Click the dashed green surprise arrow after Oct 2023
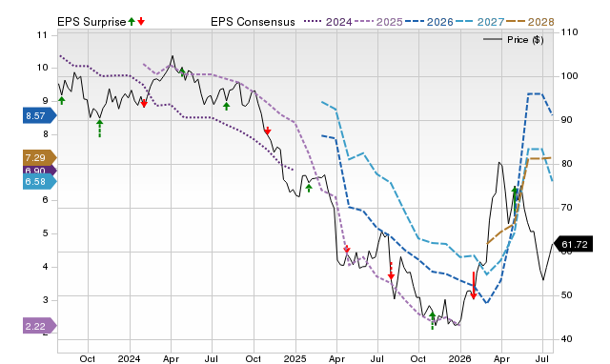 (x=99, y=129)
